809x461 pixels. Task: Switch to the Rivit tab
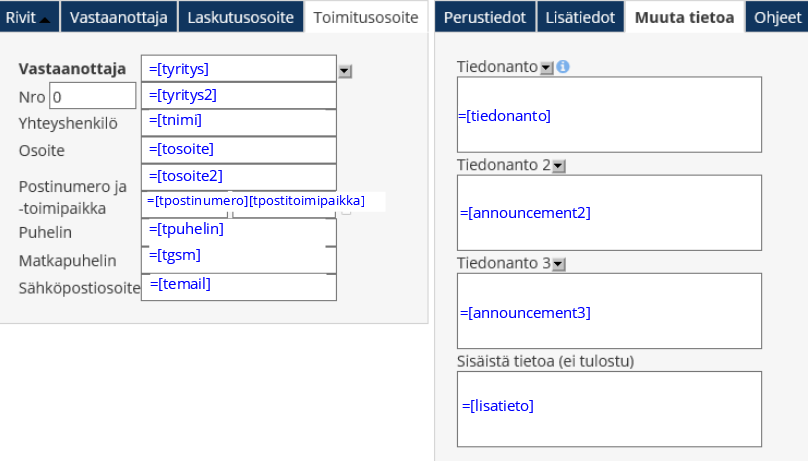pyautogui.click(x=28, y=17)
